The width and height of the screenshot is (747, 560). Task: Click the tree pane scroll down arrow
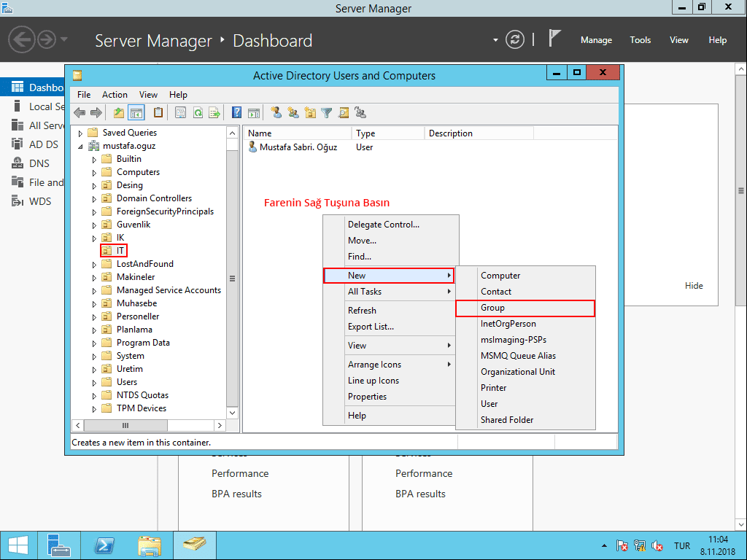[x=232, y=413]
